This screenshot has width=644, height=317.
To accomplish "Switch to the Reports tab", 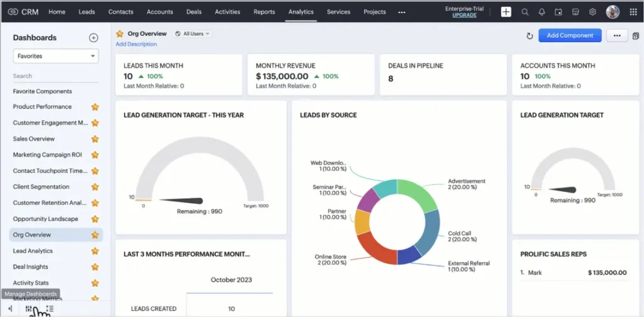I will 264,12.
